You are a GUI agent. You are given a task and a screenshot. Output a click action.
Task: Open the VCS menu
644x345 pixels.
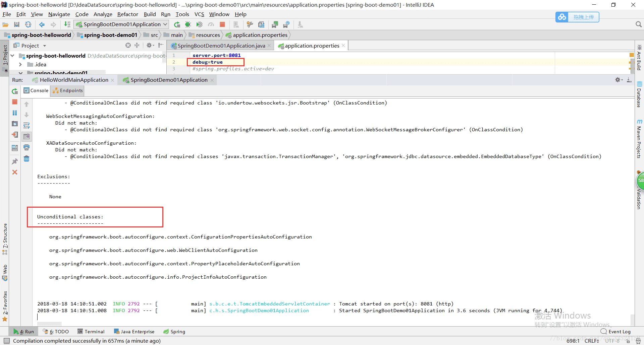[199, 14]
